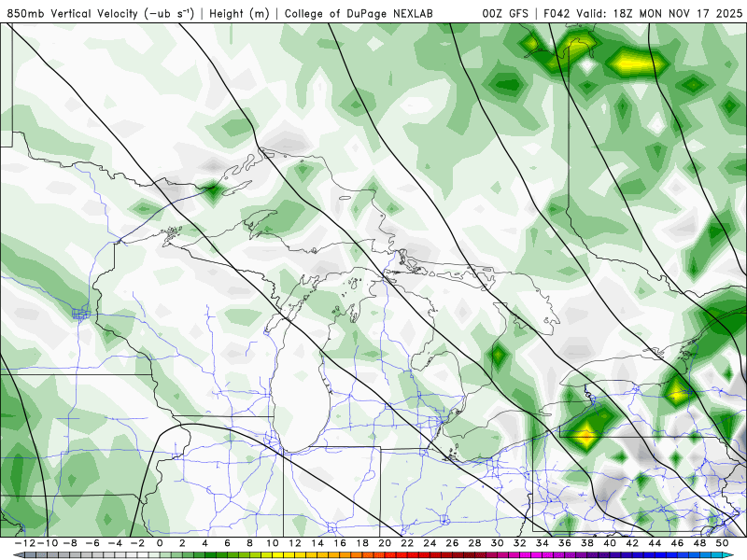This screenshot has width=747, height=560.
Task: Click the "6" color scale label
Action: point(227,543)
